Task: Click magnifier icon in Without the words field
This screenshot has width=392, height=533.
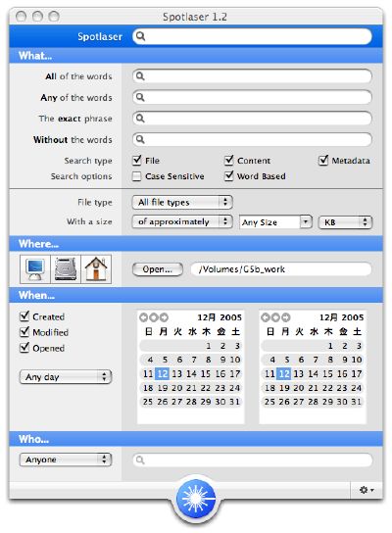Action: pyautogui.click(x=140, y=139)
